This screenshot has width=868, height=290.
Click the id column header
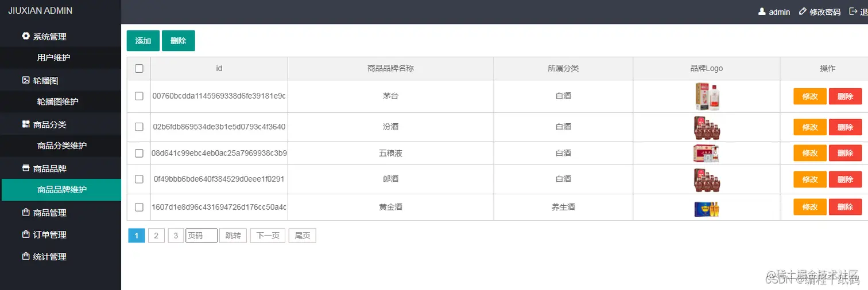tap(219, 68)
